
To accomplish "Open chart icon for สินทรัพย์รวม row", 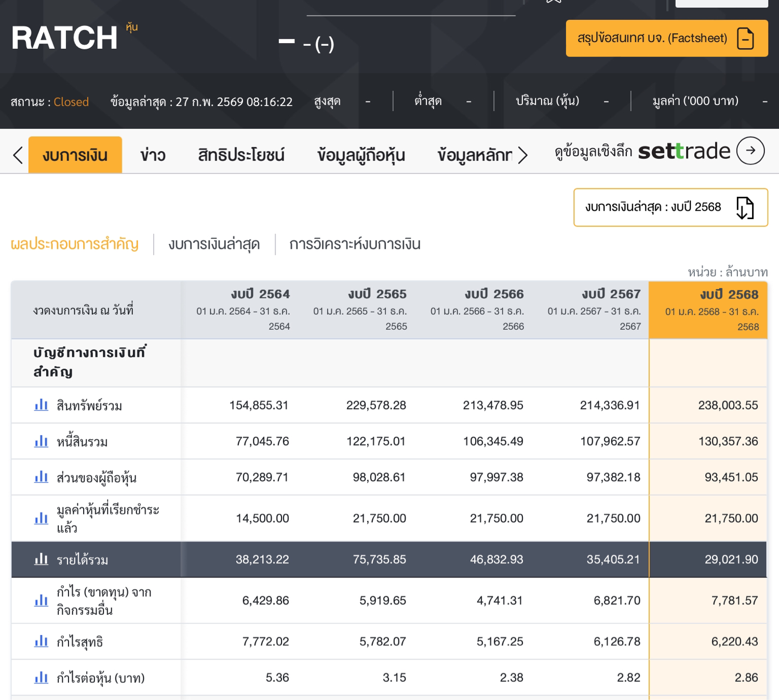I will [41, 405].
